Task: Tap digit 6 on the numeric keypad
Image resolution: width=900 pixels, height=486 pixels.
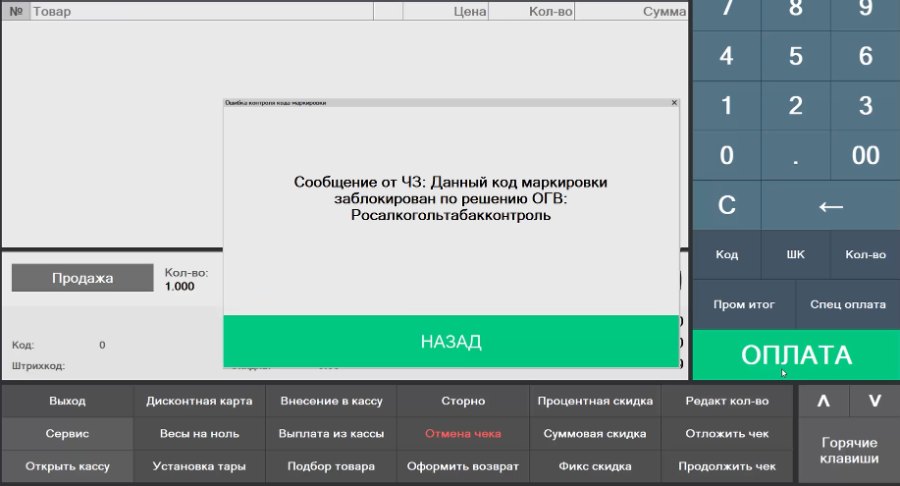Action: [x=866, y=56]
